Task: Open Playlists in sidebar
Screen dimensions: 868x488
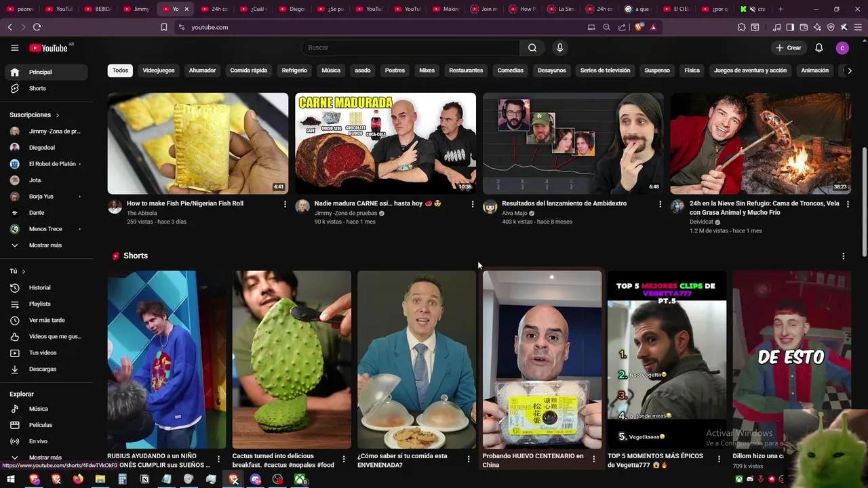Action: (x=47, y=304)
